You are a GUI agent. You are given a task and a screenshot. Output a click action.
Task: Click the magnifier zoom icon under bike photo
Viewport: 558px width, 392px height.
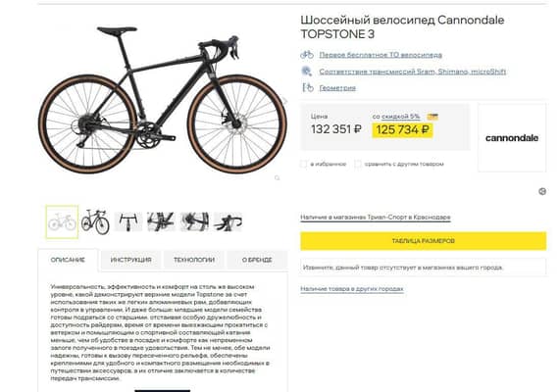click(278, 177)
